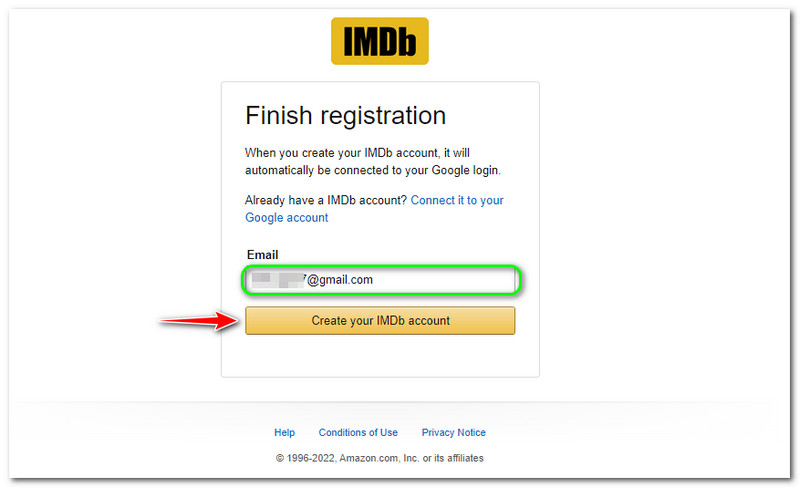Click the IMDb logo
The image size is (800, 488).
point(380,41)
